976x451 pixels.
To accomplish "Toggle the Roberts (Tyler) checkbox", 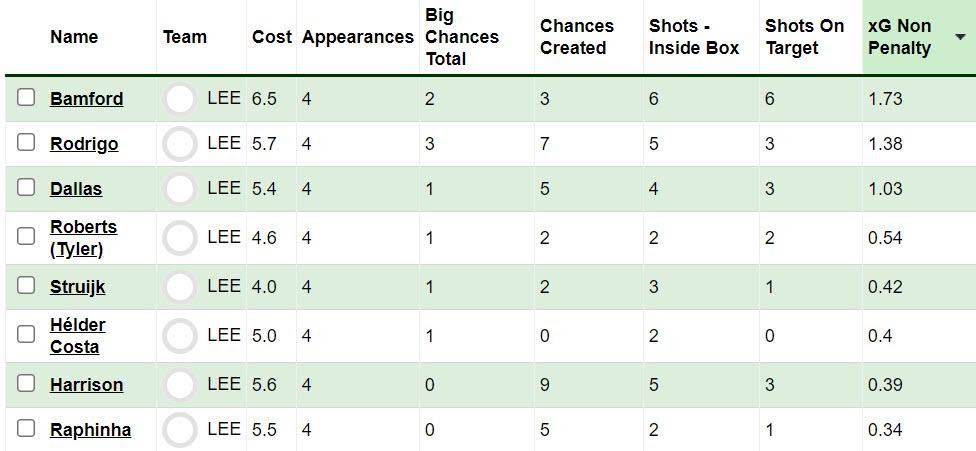I will [26, 236].
